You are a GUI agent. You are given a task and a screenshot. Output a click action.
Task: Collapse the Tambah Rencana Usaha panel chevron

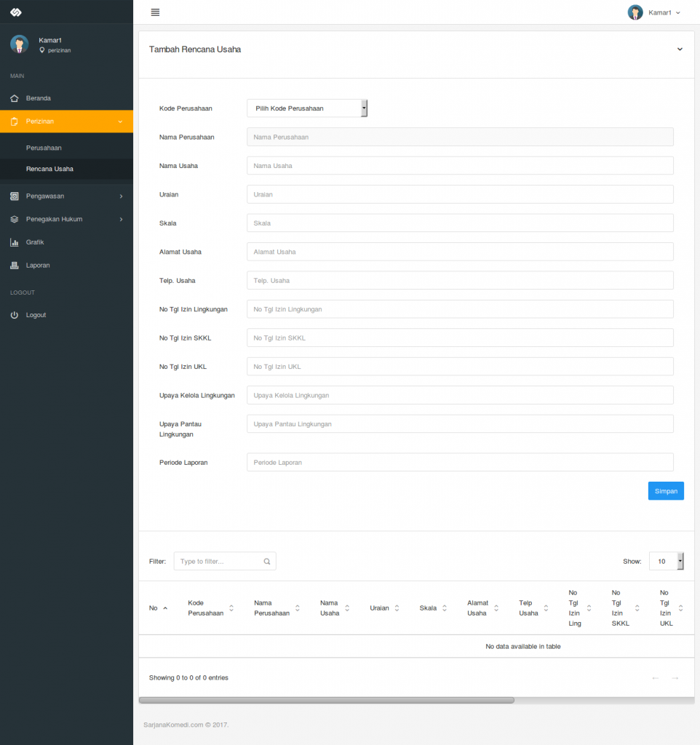click(x=679, y=49)
